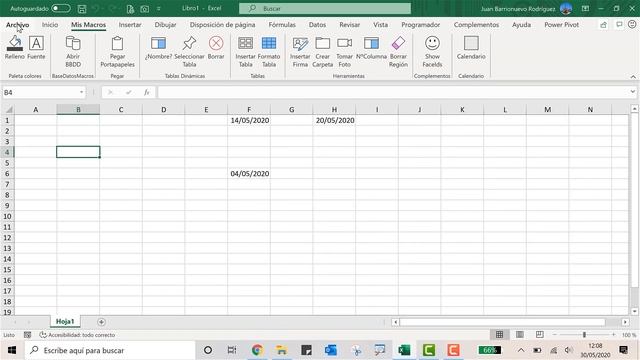Screen dimensions: 640x360
Task: Open Chrome from the taskbar
Action: [257, 350]
